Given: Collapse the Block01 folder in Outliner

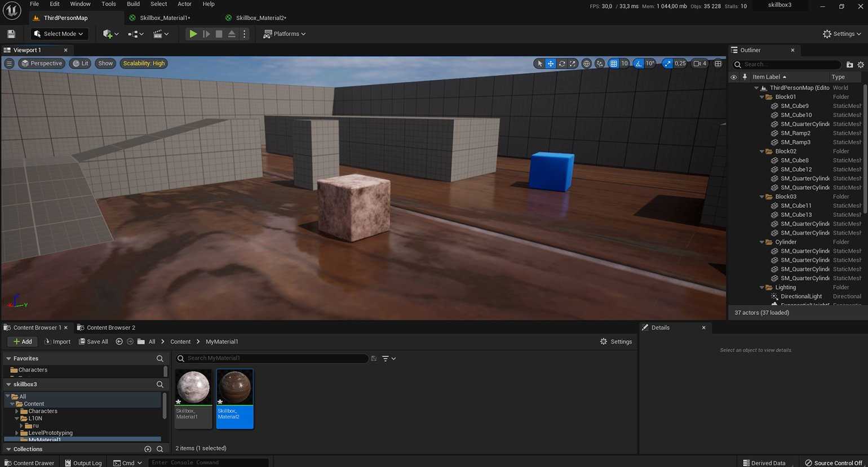Looking at the screenshot, I should tap(762, 97).
